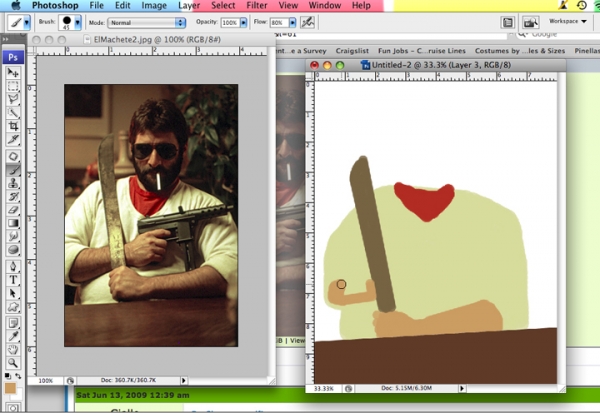Click the brush tip size preview
The image size is (600, 413).
[x=67, y=23]
